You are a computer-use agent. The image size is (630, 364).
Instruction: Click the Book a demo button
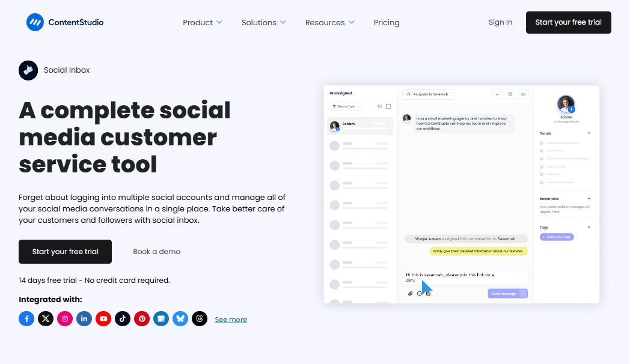[156, 251]
